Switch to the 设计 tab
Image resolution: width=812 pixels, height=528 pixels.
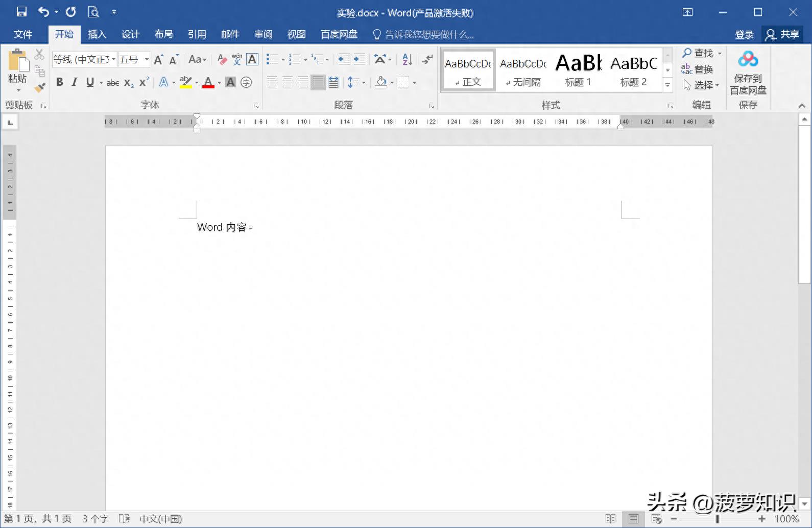(x=130, y=34)
